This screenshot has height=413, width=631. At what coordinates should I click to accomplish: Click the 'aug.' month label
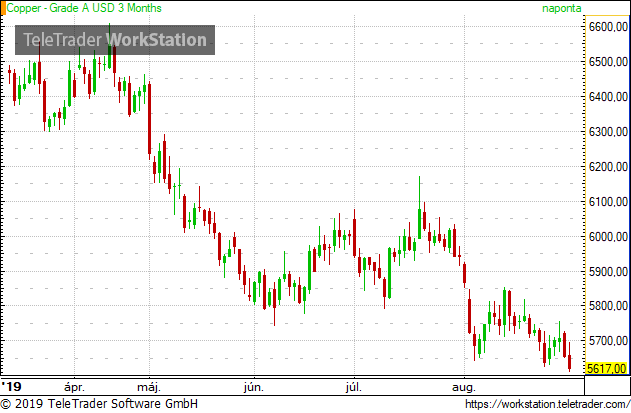(464, 388)
